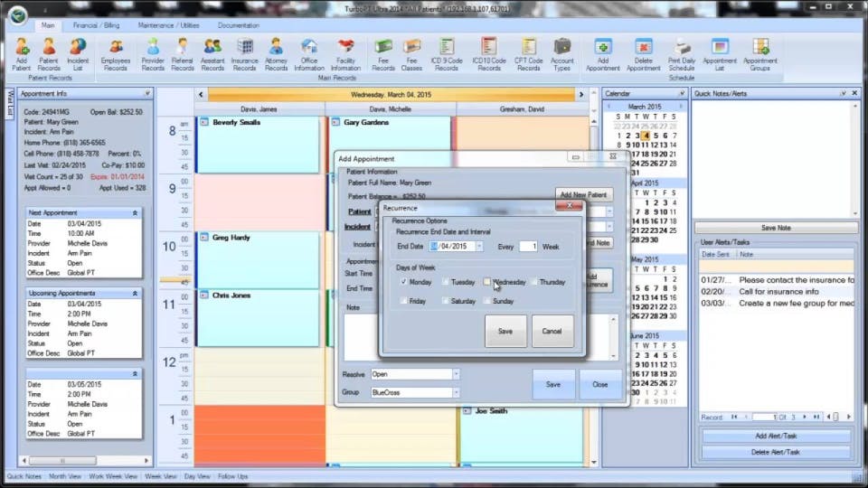Click the Add Alert/Task button
The height and width of the screenshot is (488, 868).
click(776, 436)
